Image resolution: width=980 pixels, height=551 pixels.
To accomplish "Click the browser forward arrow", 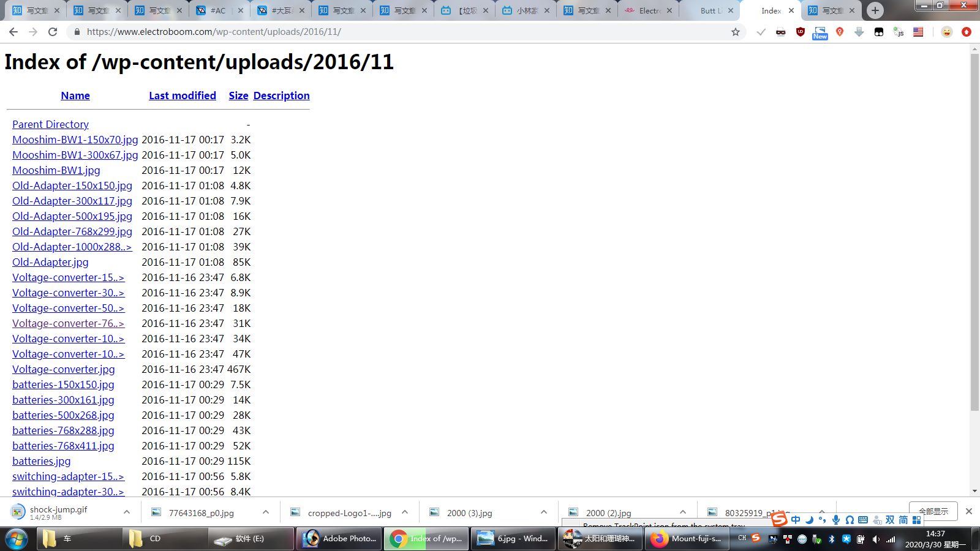I will (x=33, y=32).
